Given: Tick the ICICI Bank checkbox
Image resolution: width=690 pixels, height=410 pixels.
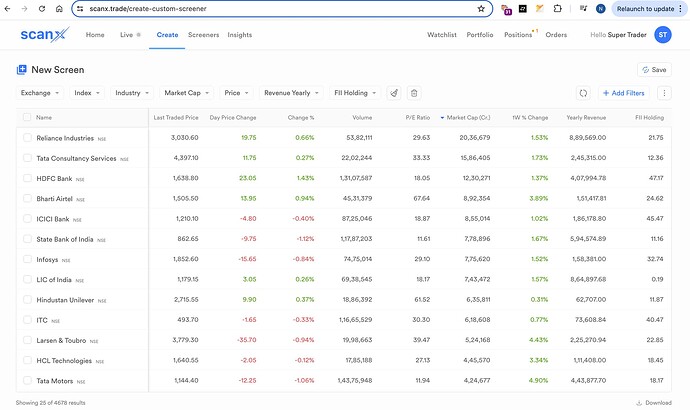Looking at the screenshot, I should (27, 219).
